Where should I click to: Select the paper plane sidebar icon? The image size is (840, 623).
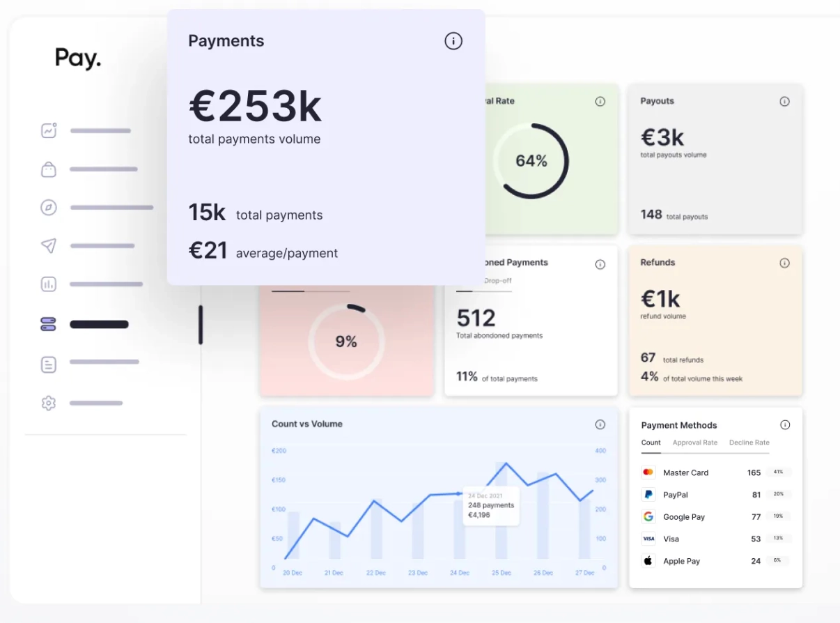[49, 246]
